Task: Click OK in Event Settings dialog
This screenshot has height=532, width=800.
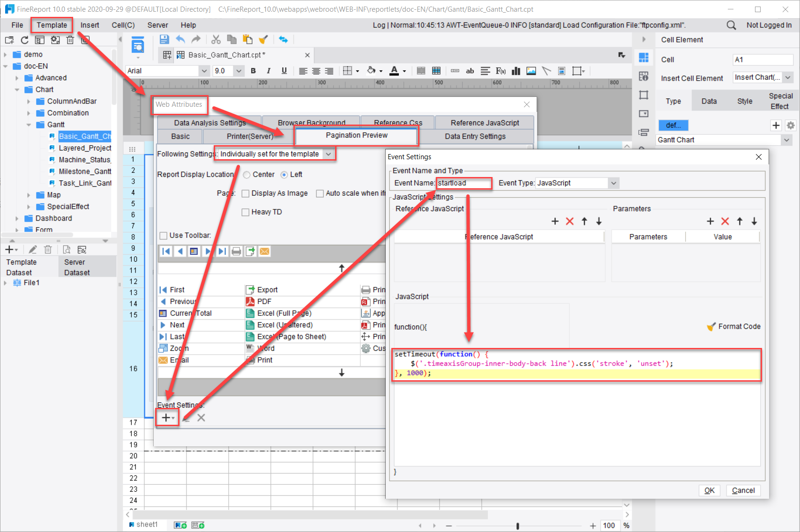Action: tap(709, 490)
